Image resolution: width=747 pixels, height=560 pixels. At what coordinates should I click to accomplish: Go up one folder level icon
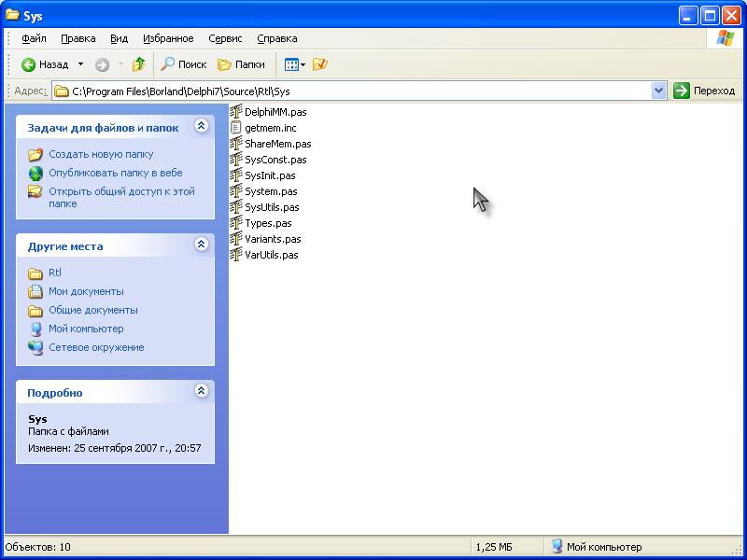(x=138, y=64)
